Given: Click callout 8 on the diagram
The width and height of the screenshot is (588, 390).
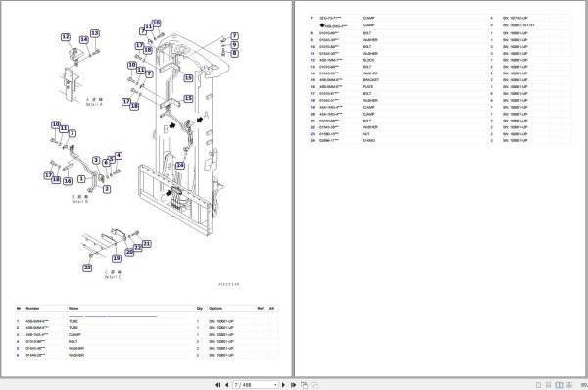Looking at the screenshot, I should 234,53.
